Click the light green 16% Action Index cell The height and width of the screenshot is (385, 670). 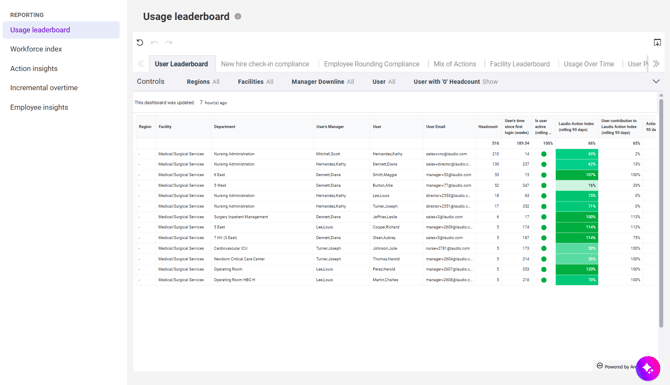577,185
